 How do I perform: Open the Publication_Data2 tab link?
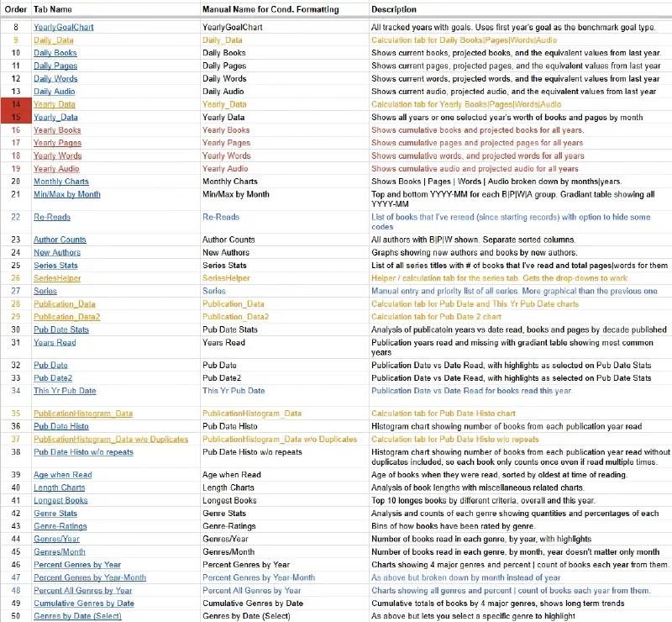tap(67, 317)
